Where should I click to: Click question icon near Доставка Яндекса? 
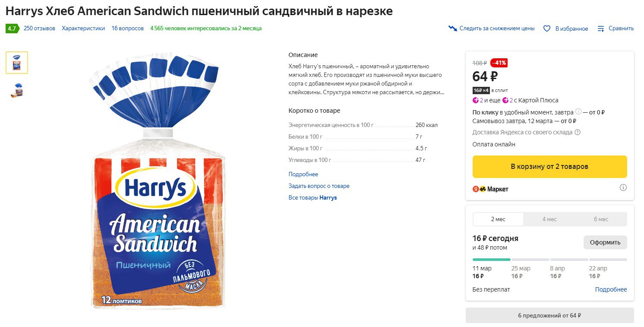click(578, 132)
